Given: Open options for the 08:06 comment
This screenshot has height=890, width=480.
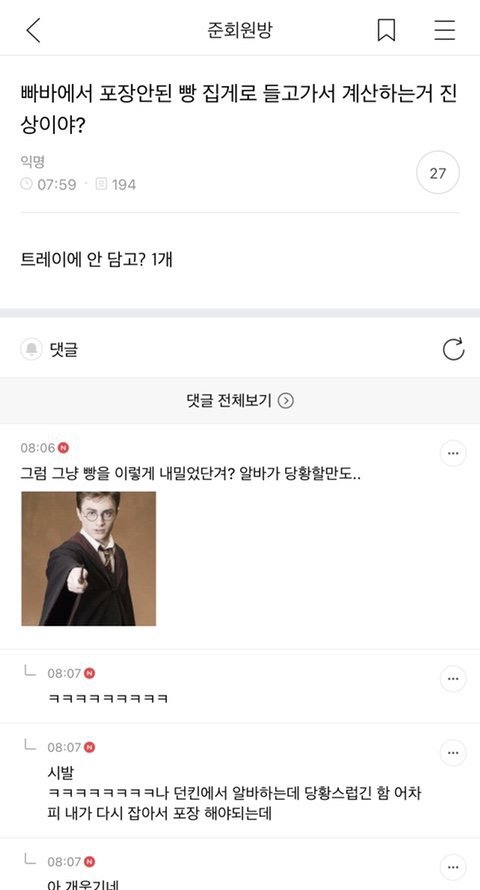Looking at the screenshot, I should coord(453,454).
